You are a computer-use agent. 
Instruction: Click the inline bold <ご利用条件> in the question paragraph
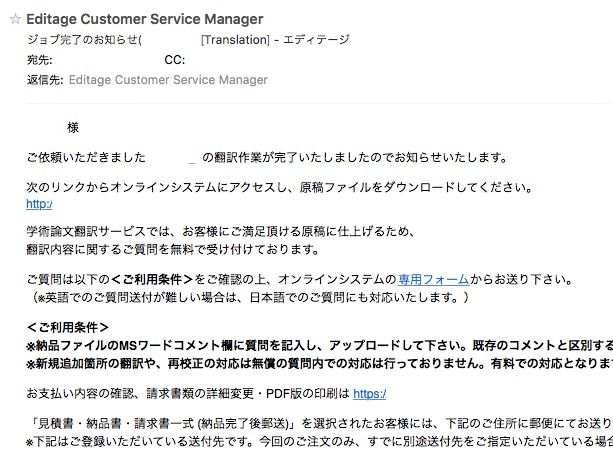tap(152, 279)
